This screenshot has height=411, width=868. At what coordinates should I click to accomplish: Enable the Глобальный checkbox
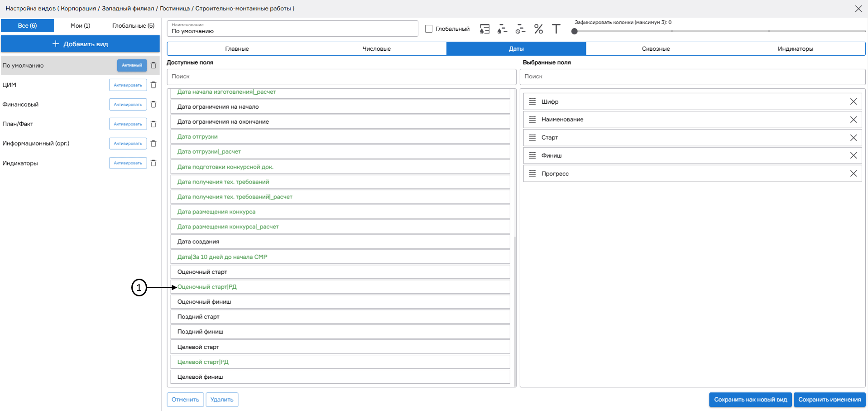point(429,29)
